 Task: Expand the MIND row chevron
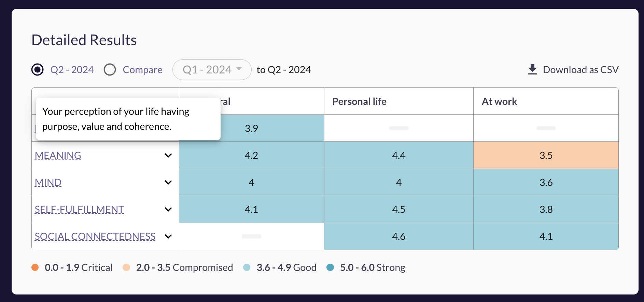(168, 182)
